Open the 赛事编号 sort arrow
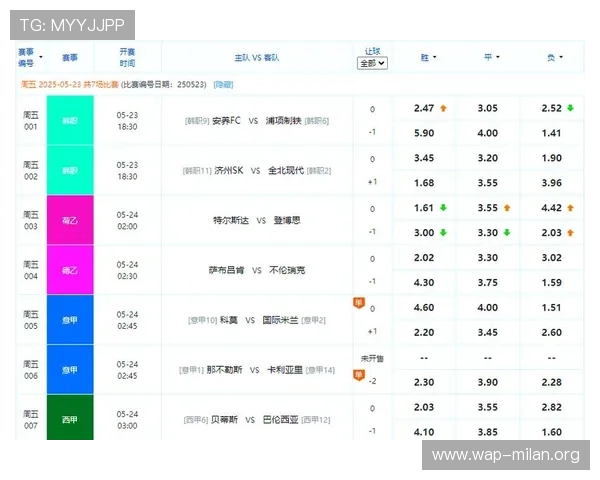 coord(41,57)
